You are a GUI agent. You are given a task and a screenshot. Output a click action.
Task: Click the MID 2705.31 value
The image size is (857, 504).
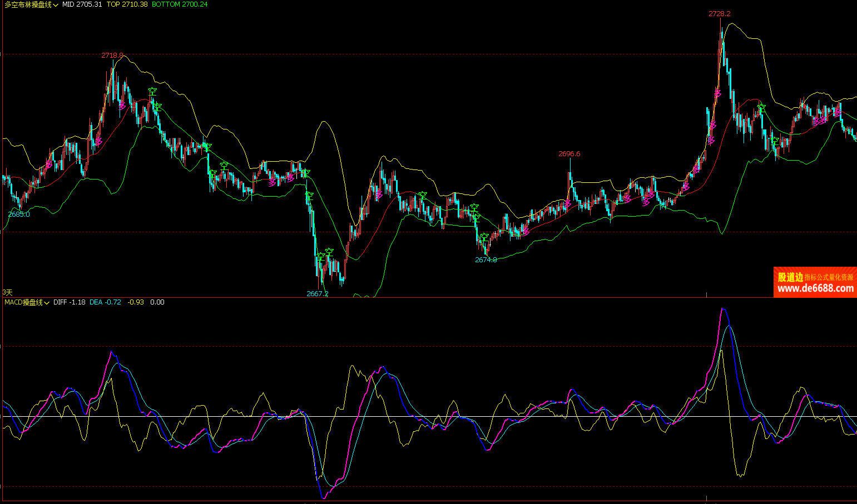tap(82, 4)
